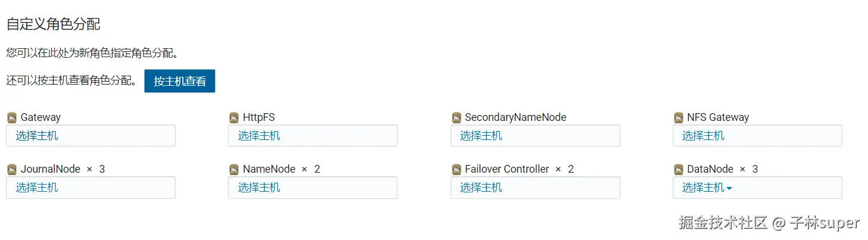Image resolution: width=868 pixels, height=240 pixels.
Task: Click the NFS Gateway role icon
Action: (679, 118)
